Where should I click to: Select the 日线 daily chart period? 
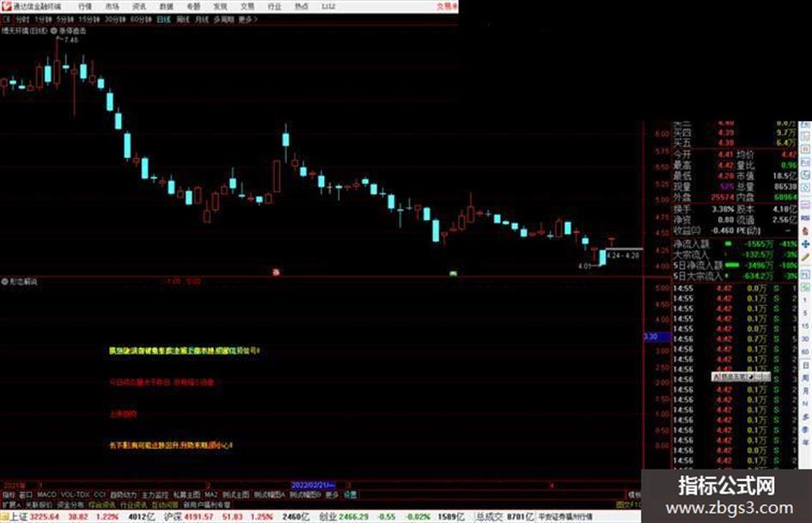tap(163, 20)
